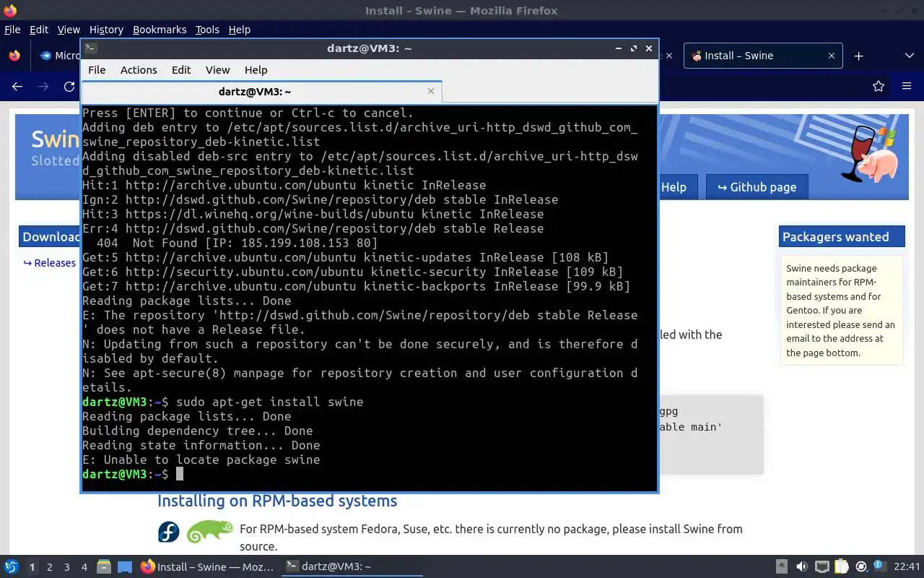Open the clipboard manager tray icon
The image size is (924, 578).
pos(841,567)
